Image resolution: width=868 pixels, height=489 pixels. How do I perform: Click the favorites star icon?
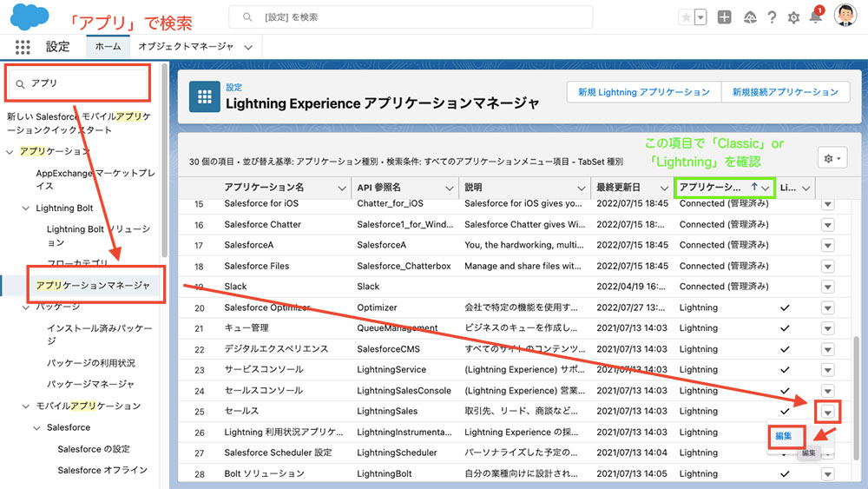686,17
